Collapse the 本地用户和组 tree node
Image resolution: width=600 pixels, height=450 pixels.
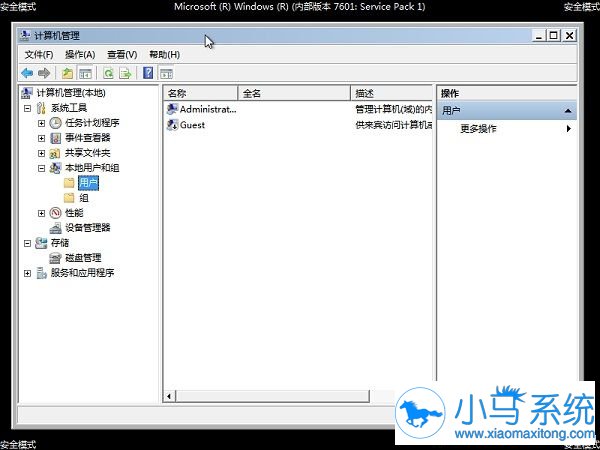coord(41,168)
